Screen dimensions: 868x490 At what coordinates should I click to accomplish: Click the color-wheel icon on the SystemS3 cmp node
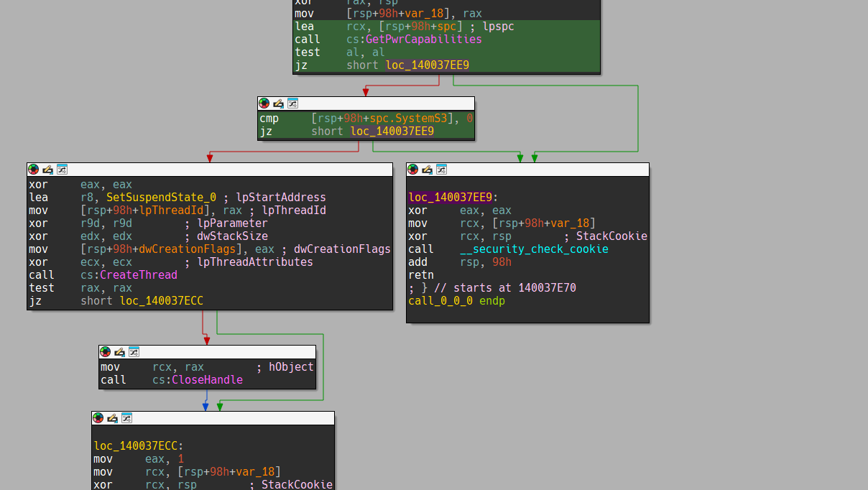(264, 103)
